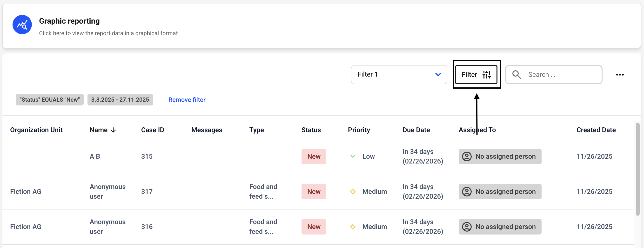Click the Medium priority diamond for case 317
Screen dimensions: 644x248
pos(353,192)
